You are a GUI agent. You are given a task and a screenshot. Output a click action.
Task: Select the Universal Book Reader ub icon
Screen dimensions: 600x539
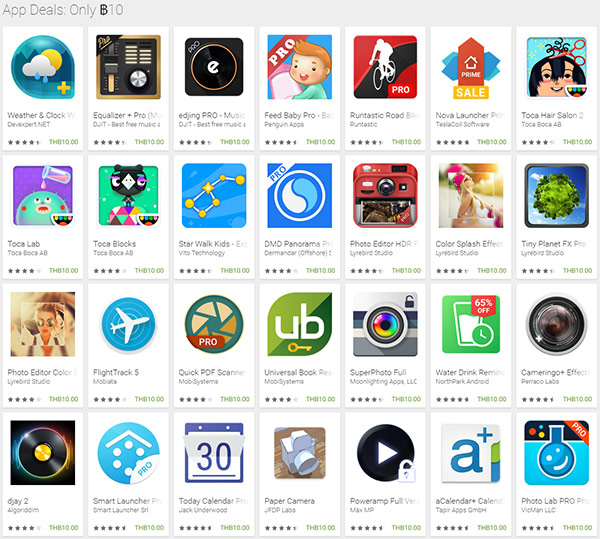pyautogui.click(x=300, y=324)
